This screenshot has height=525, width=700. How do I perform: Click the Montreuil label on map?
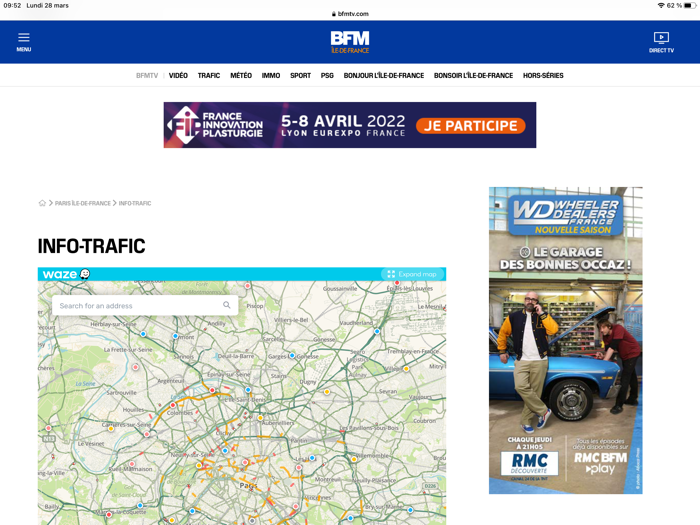(x=329, y=479)
